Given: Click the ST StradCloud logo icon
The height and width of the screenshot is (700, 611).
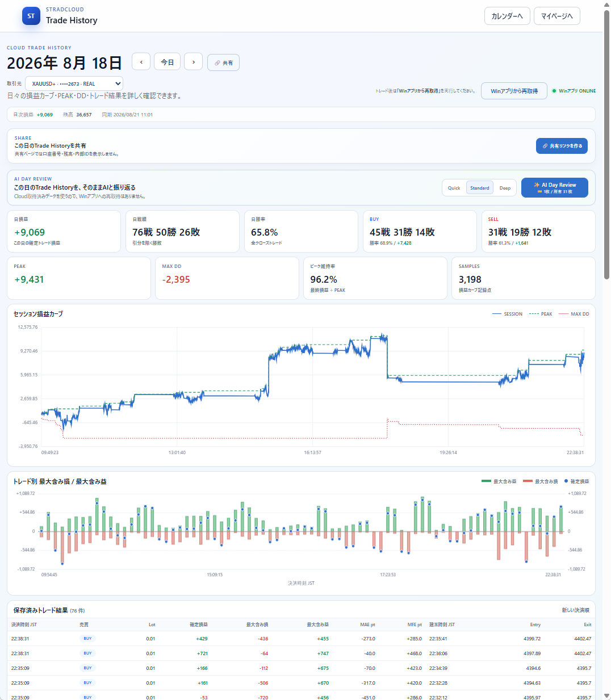Looking at the screenshot, I should point(31,16).
